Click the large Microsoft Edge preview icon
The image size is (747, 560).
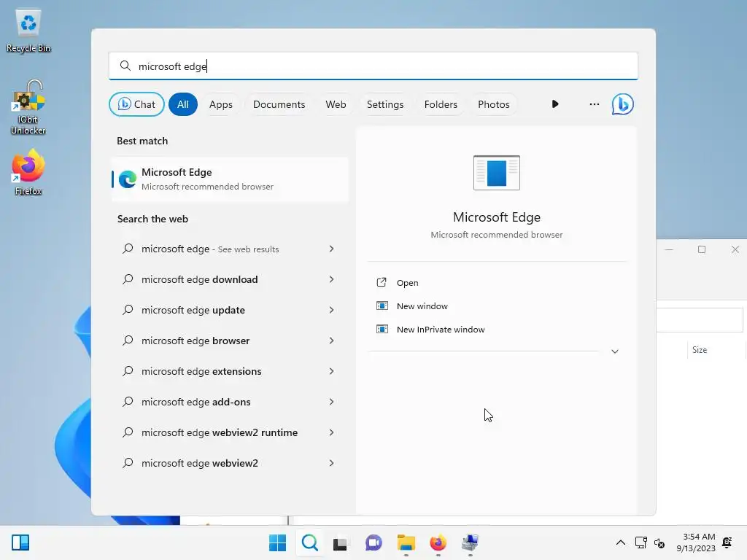point(496,173)
